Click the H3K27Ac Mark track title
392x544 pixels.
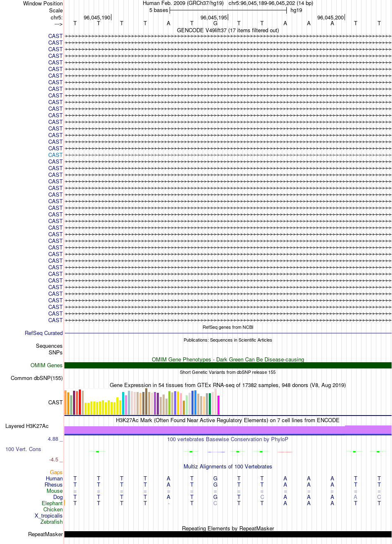[228, 420]
